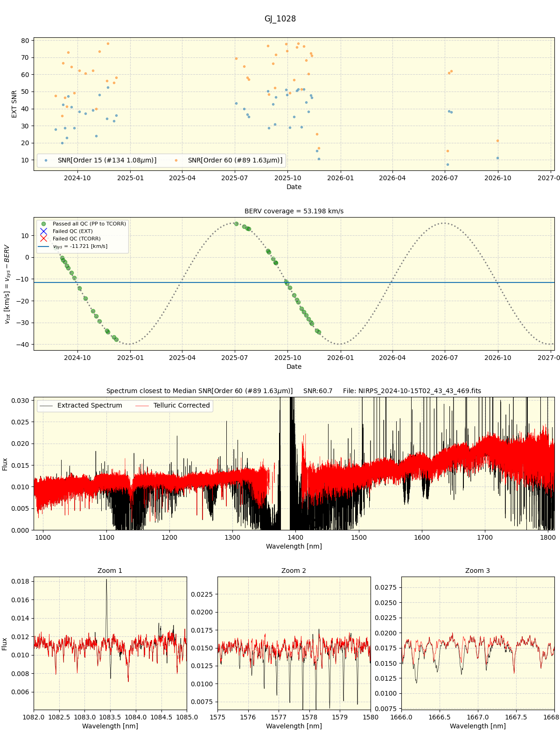Click the 1700 tick on spectrum wavelength axis
The height and width of the screenshot is (747, 560).
[x=485, y=537]
